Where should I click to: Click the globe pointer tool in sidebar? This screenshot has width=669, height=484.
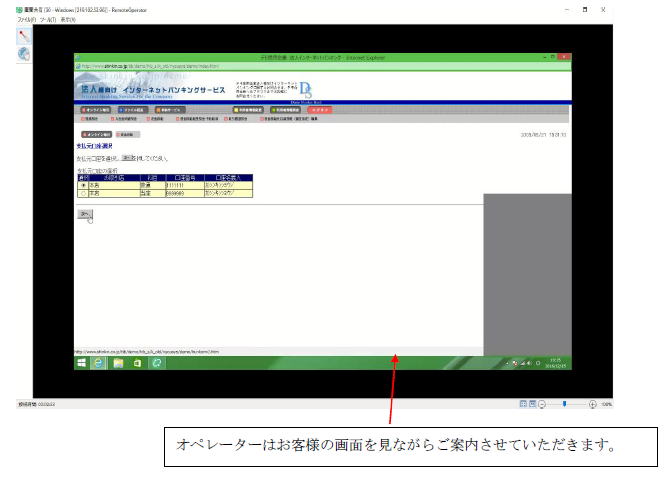point(23,54)
